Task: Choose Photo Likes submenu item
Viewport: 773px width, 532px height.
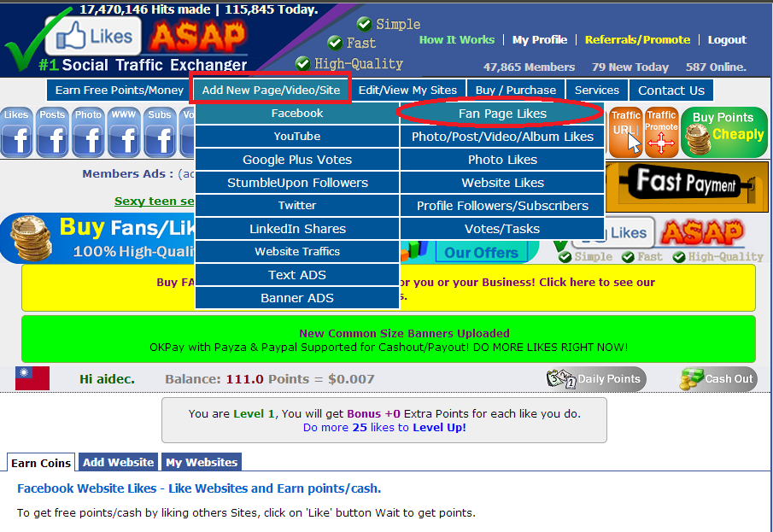Action: (502, 160)
